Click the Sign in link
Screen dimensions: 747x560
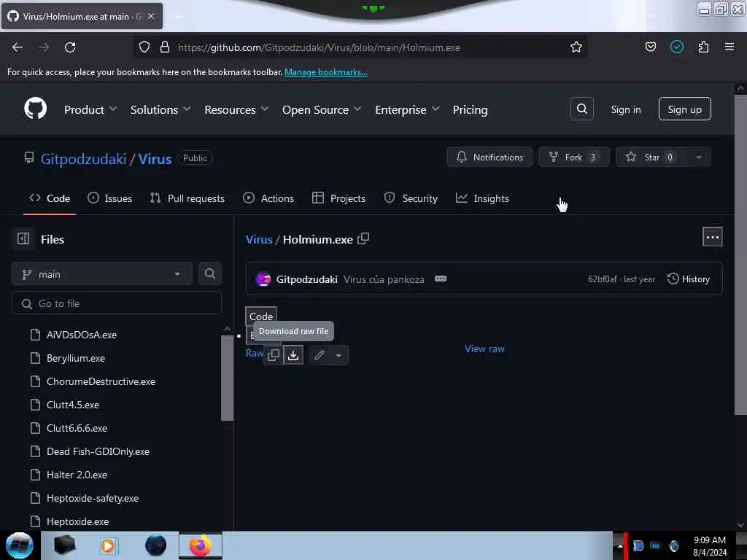625,109
